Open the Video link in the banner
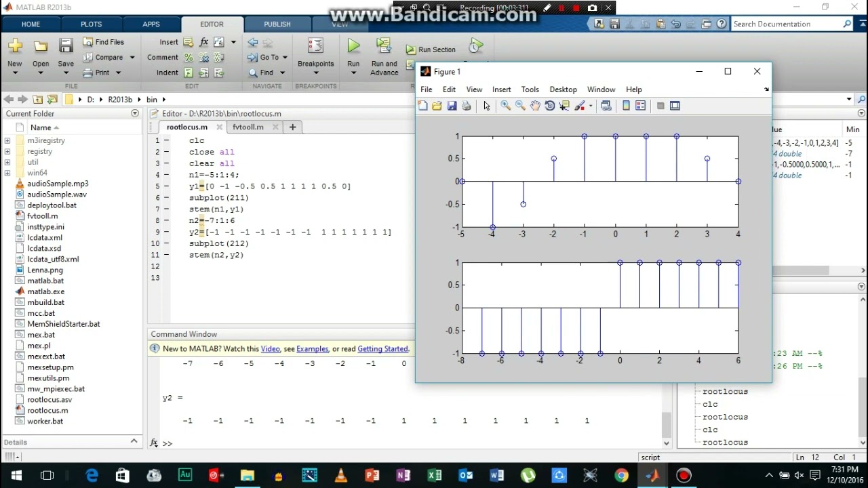The height and width of the screenshot is (488, 868). tap(270, 348)
